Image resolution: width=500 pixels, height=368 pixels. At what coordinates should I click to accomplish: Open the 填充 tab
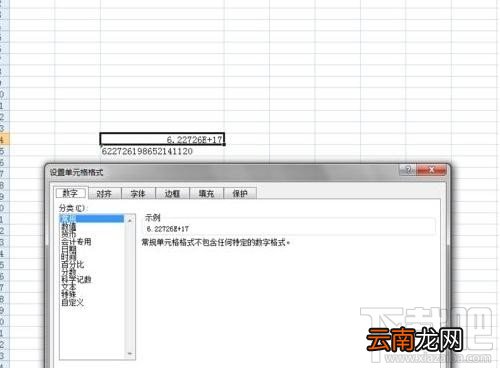click(x=206, y=194)
